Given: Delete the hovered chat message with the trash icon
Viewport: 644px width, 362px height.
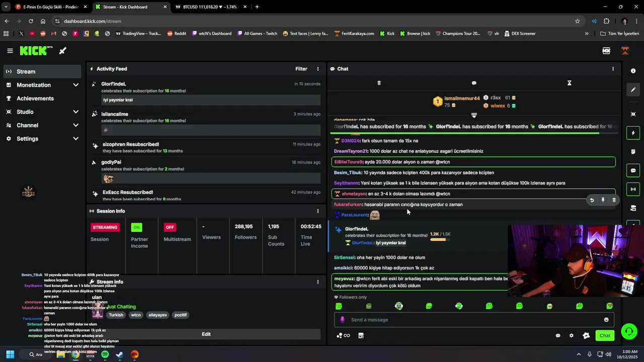Looking at the screenshot, I should [614, 200].
